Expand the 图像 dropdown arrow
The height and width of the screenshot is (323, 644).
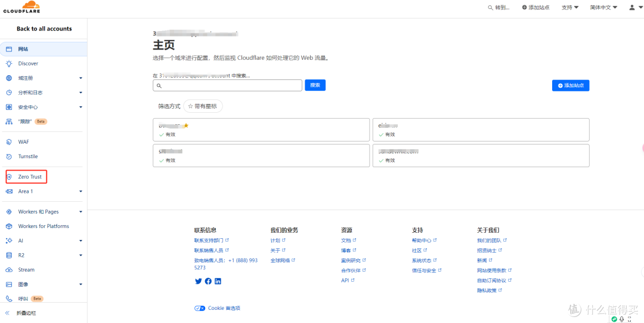(x=81, y=284)
